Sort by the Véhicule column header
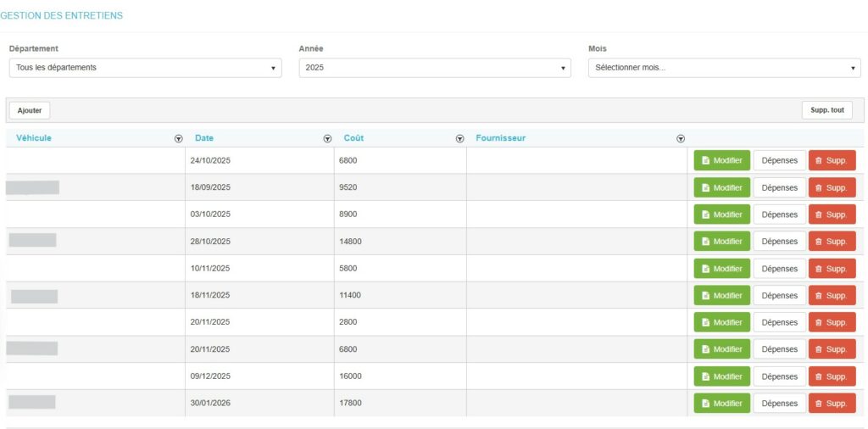This screenshot has width=868, height=429. [x=34, y=138]
